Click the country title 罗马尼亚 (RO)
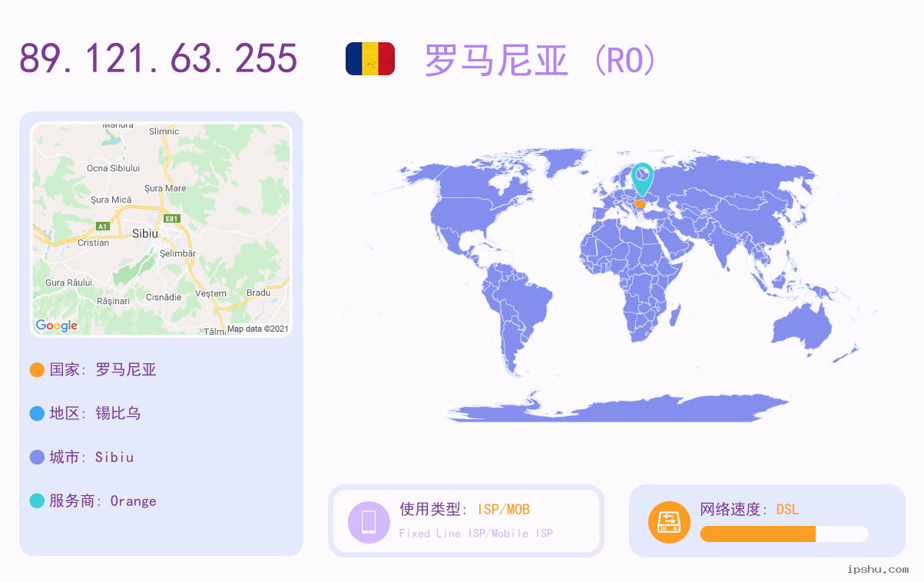924x582 pixels. 541,60
